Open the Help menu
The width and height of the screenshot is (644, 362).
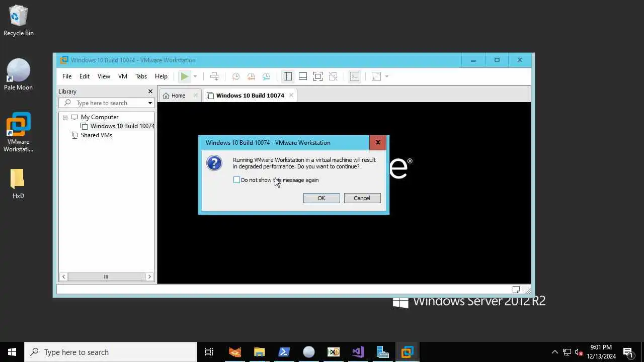pyautogui.click(x=161, y=76)
